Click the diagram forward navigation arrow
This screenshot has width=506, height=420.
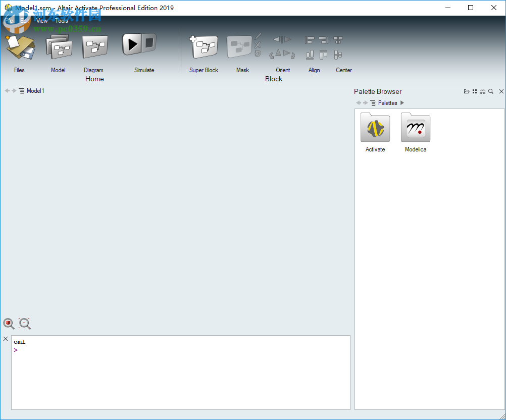(x=14, y=91)
